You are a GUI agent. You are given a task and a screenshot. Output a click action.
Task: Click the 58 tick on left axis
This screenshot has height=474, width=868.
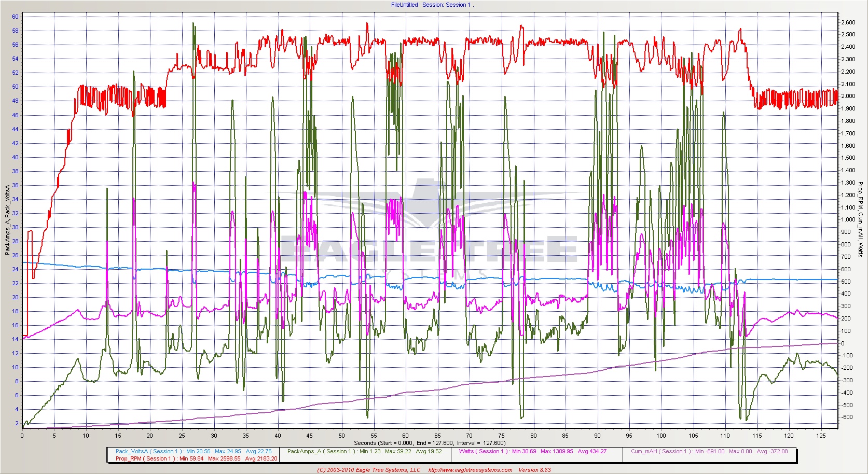click(15, 31)
